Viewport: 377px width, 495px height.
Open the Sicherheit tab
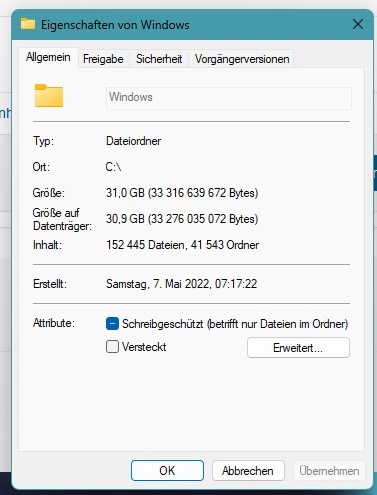[x=159, y=59]
